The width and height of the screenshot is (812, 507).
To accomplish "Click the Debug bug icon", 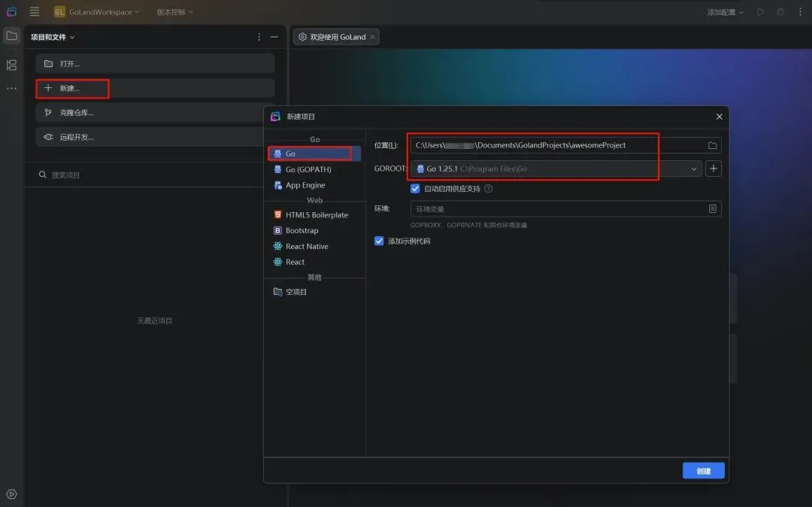I will click(x=780, y=11).
